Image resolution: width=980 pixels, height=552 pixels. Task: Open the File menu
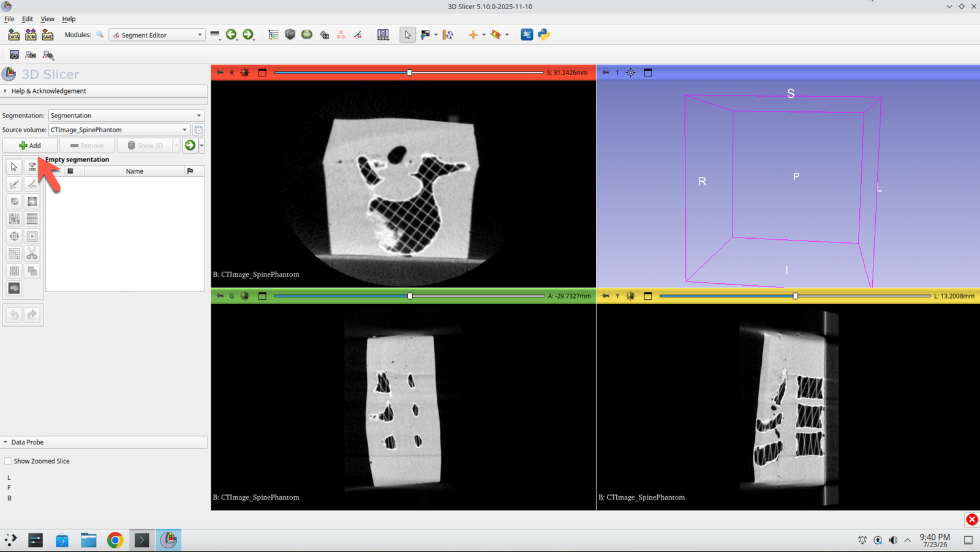click(9, 19)
